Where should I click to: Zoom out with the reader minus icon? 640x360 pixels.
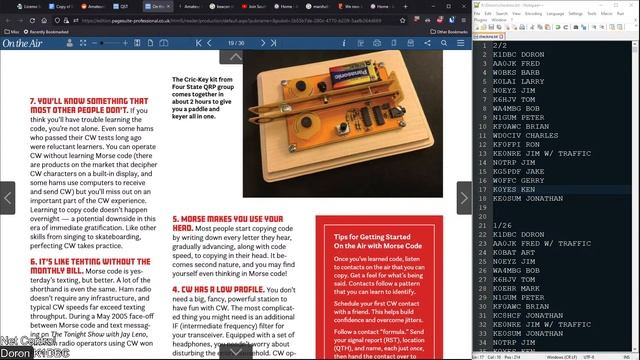(94, 43)
